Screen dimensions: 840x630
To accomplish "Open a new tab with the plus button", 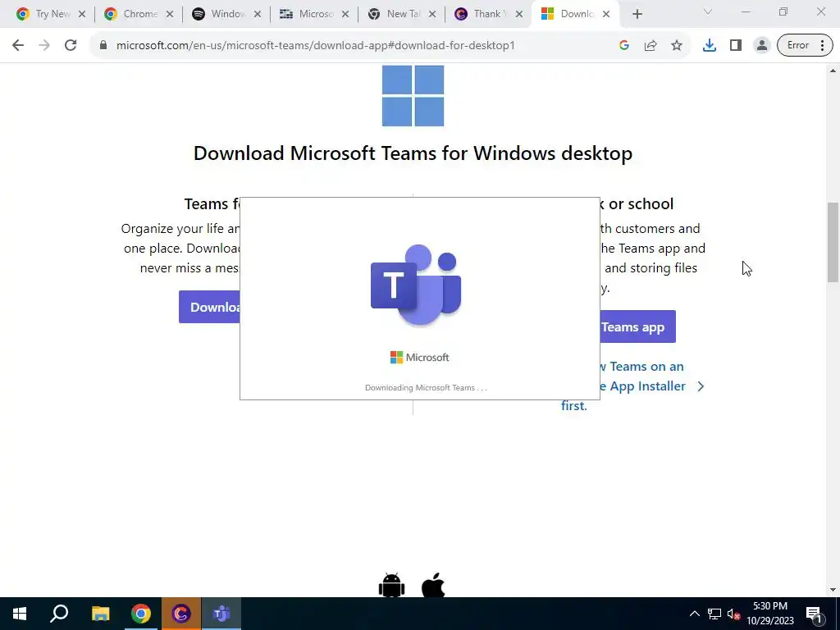I will tap(637, 15).
